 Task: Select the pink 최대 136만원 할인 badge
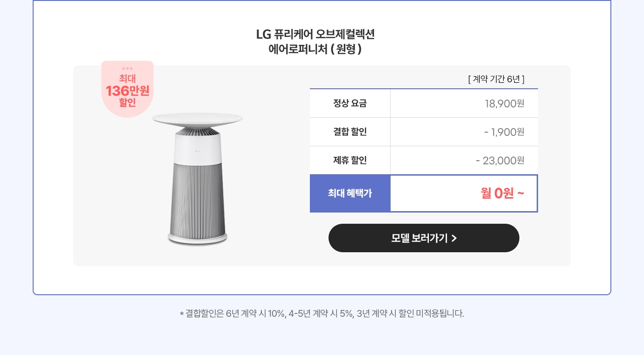(x=127, y=89)
